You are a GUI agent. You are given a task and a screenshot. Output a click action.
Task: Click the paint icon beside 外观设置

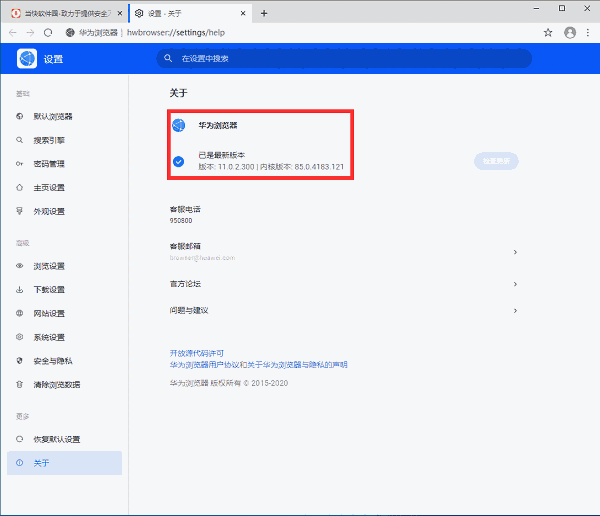tap(20, 211)
